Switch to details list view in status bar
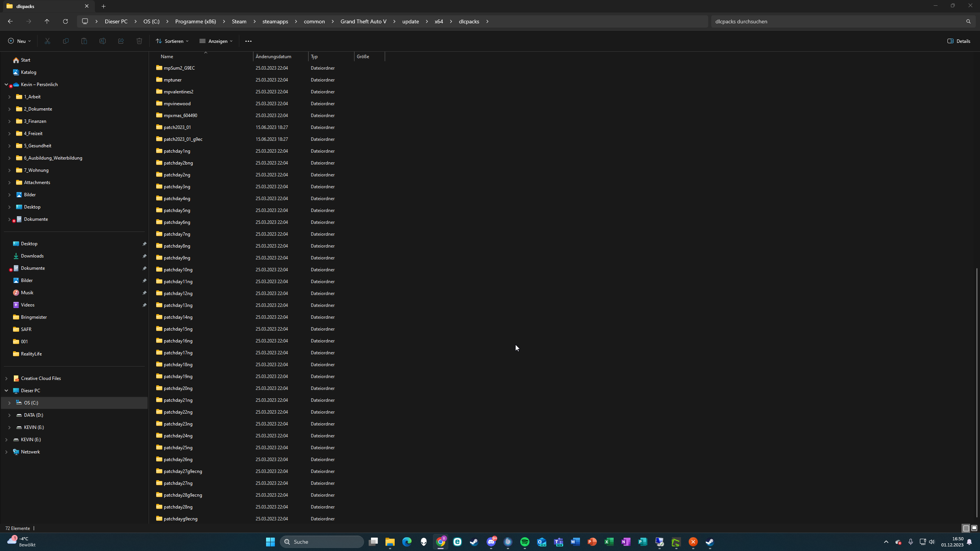This screenshot has height=551, width=980. point(966,528)
